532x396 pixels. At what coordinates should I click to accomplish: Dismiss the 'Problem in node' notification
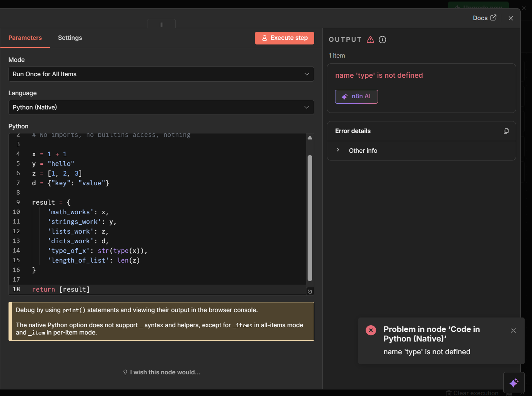513,331
